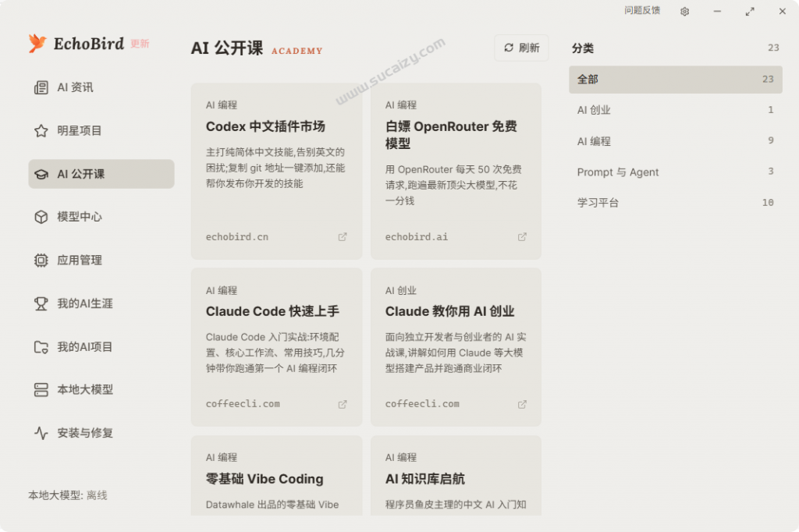
Task: Click the red 更新 label
Action: tap(140, 44)
